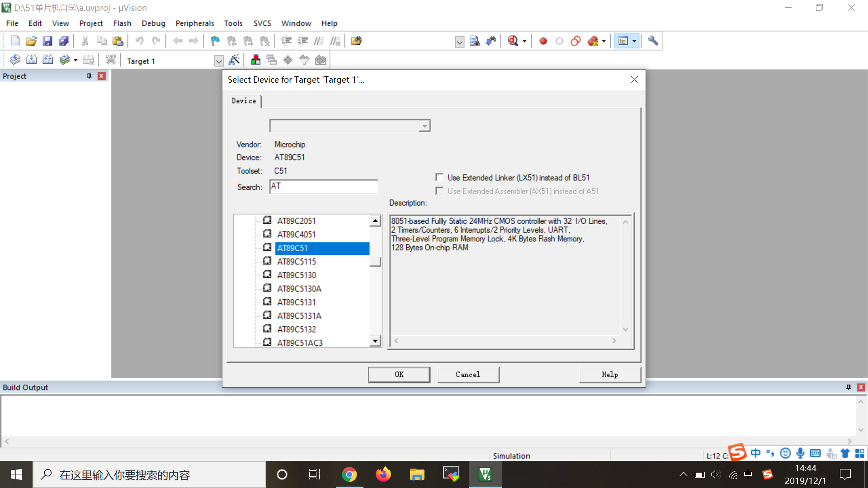Select AT89C5131A in device list
868x488 pixels.
pos(299,316)
